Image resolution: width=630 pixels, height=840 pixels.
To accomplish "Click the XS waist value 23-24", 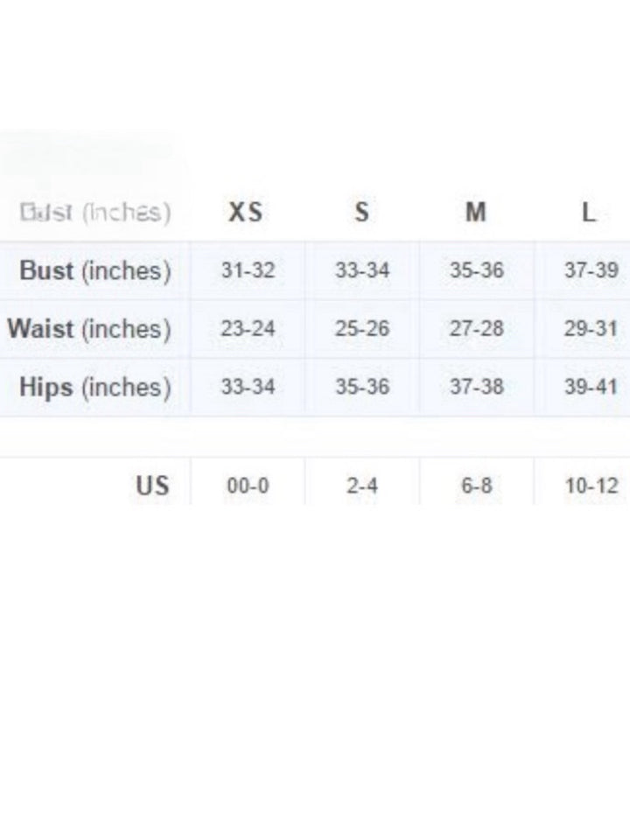I will pyautogui.click(x=248, y=330).
